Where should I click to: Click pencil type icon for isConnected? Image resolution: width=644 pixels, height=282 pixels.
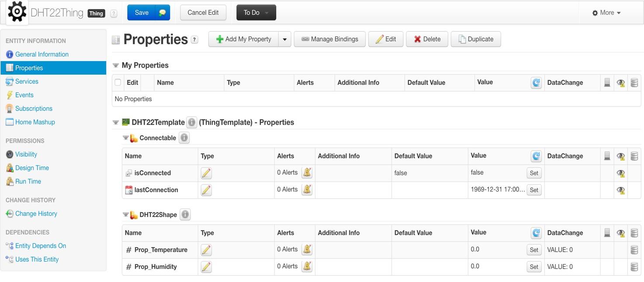pos(206,173)
